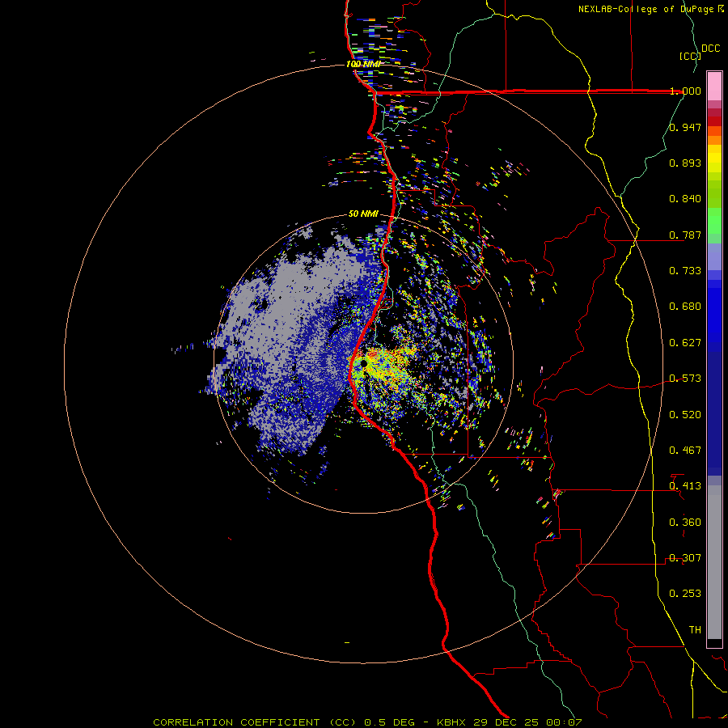The height and width of the screenshot is (728, 728).
Task: Click the 0.893 scale value
Action: click(685, 163)
